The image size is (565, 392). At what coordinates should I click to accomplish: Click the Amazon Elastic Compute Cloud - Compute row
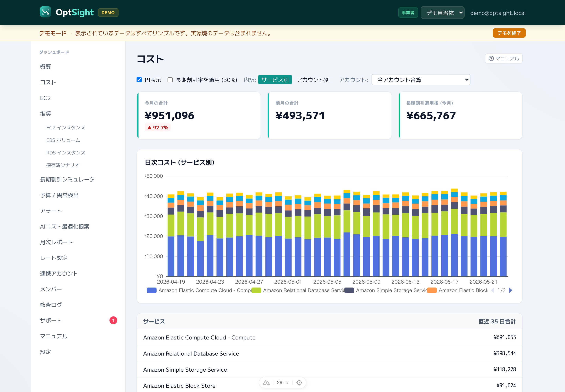click(x=329, y=337)
